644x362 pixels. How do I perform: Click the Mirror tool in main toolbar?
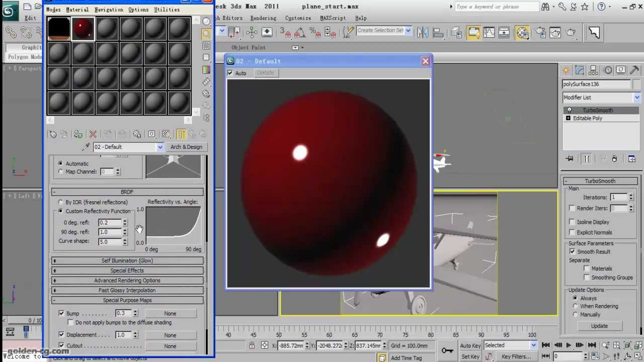click(423, 33)
